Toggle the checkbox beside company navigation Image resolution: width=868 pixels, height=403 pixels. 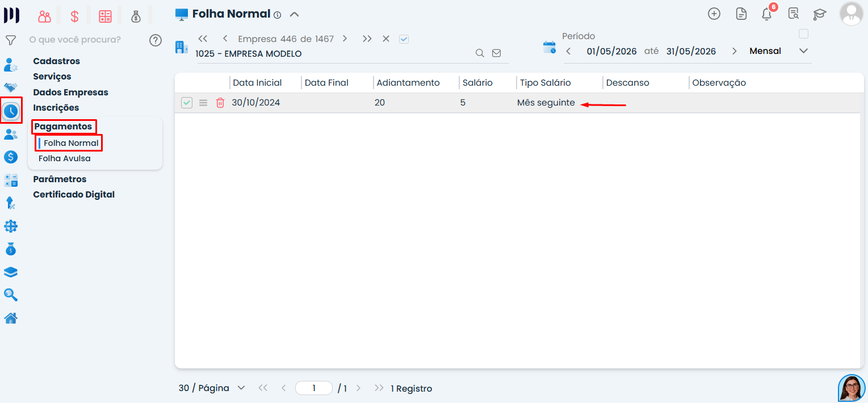pyautogui.click(x=404, y=39)
